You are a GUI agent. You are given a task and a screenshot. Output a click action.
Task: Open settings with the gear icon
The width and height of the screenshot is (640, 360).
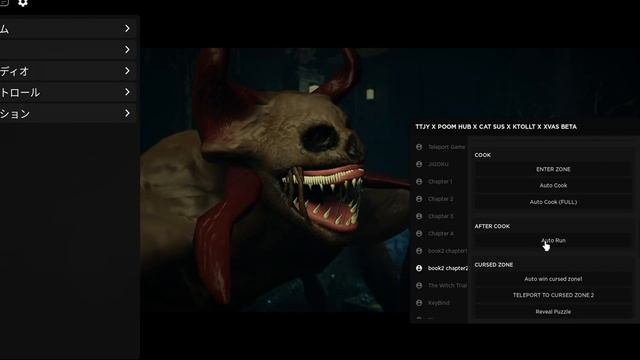coord(23,3)
